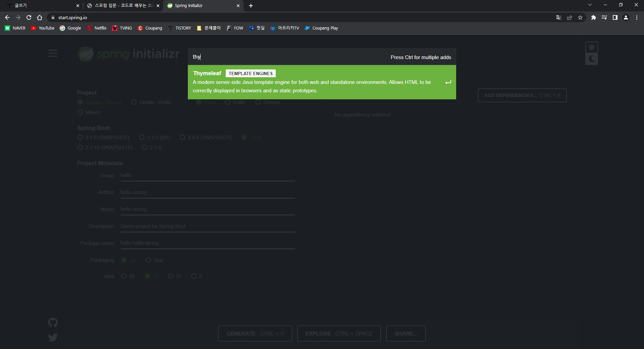This screenshot has width=644, height=349.
Task: Click the browser forward arrow
Action: [18, 17]
